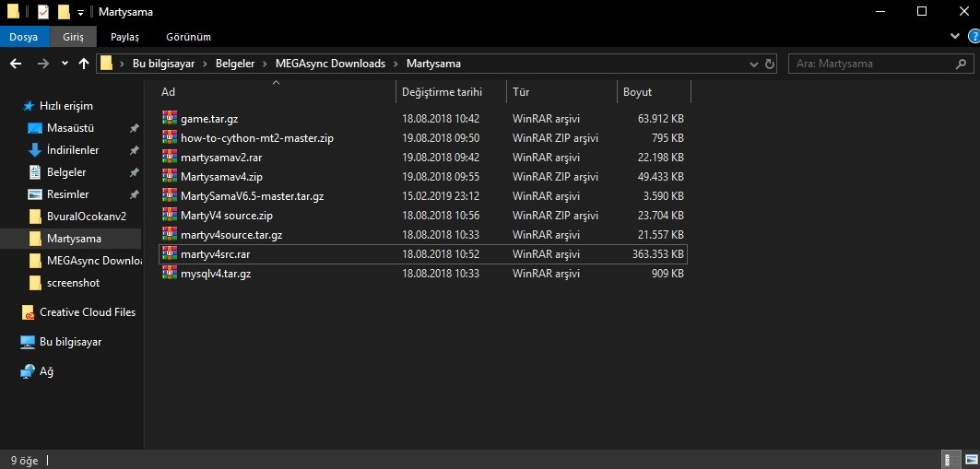Click the Martysama breadcrumb in address bar
The height and width of the screenshot is (469, 980).
pyautogui.click(x=433, y=64)
